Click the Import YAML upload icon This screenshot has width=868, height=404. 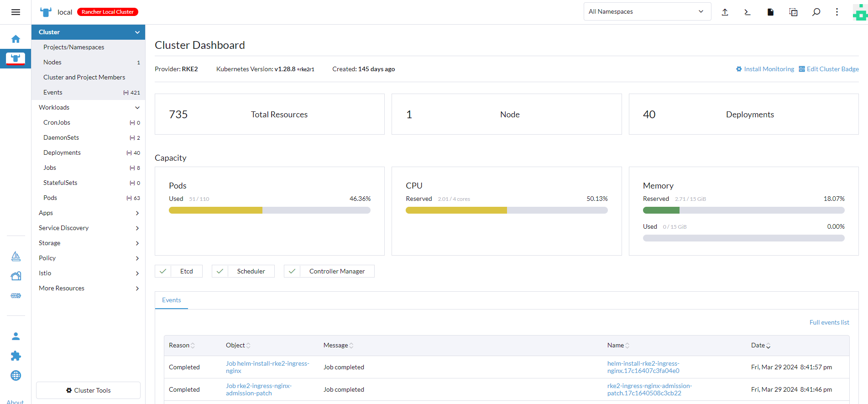(725, 12)
